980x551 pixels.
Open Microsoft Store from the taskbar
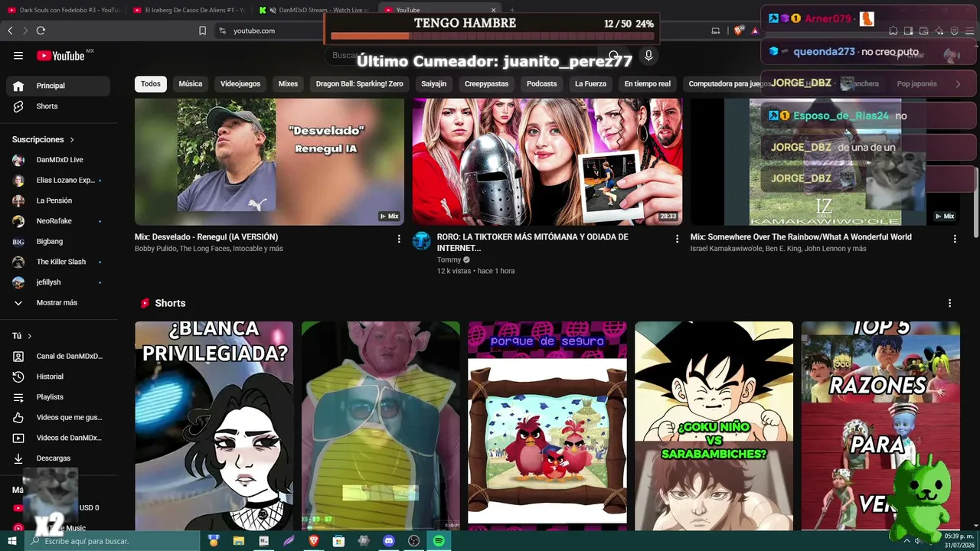click(339, 541)
